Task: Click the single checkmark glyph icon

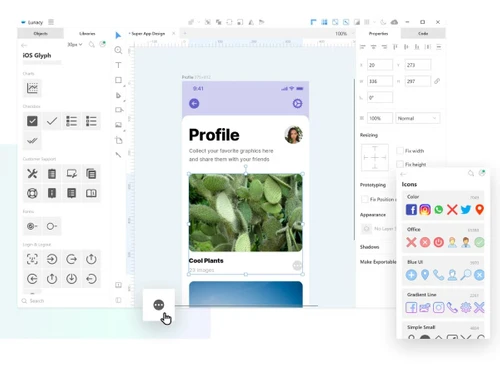Action: pyautogui.click(x=52, y=121)
